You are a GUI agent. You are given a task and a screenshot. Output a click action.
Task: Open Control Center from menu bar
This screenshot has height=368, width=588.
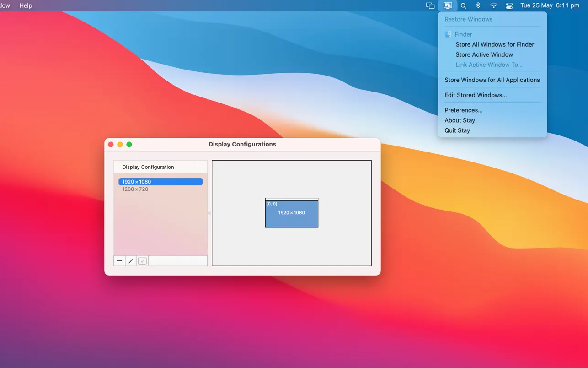[x=509, y=5]
